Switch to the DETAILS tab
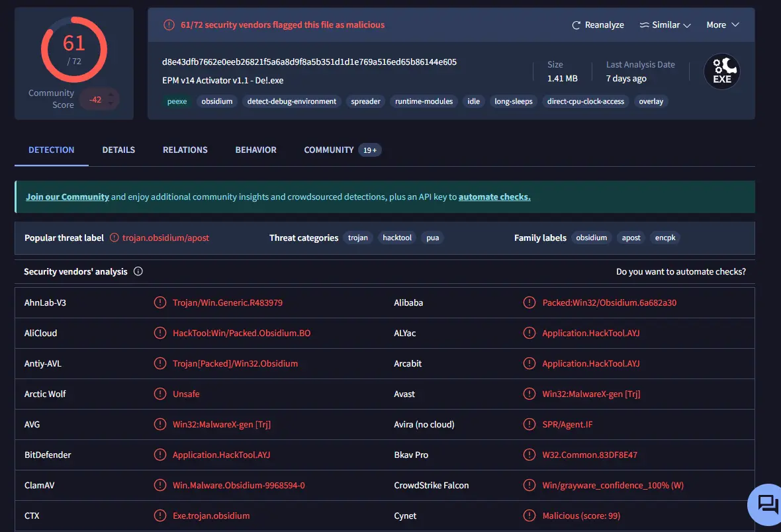This screenshot has width=781, height=532. coord(118,150)
